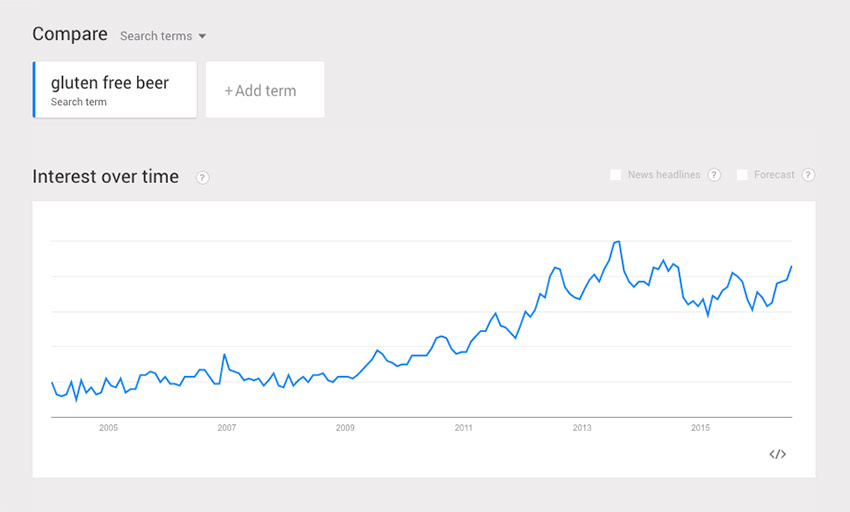The height and width of the screenshot is (512, 850).
Task: Select the gluten free beer search term card
Action: 115,89
